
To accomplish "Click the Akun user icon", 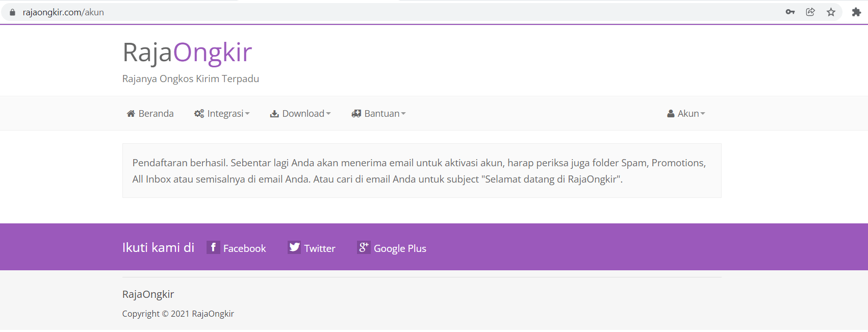I will point(671,114).
